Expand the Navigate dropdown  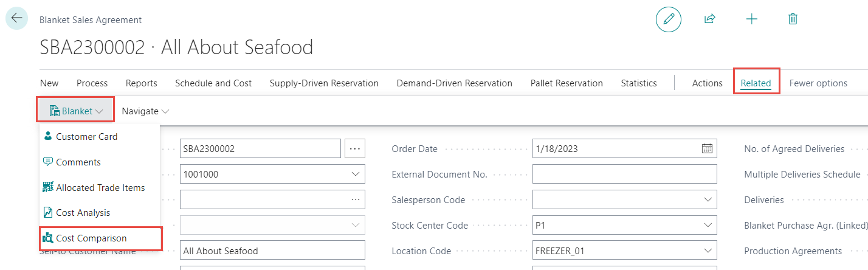pyautogui.click(x=145, y=111)
